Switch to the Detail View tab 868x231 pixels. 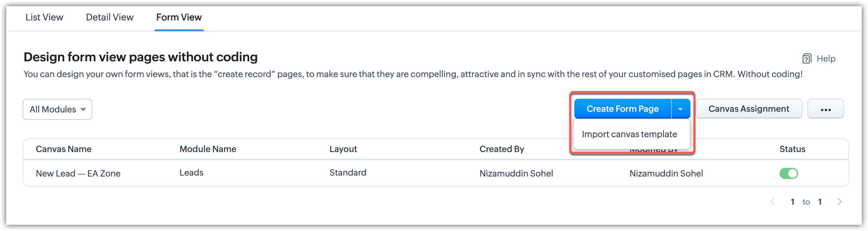110,17
